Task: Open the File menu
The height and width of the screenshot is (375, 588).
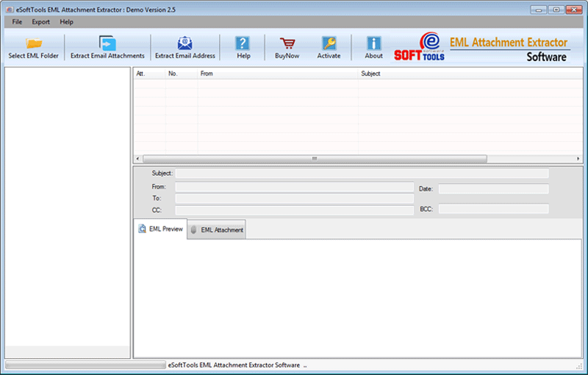Action: [x=17, y=22]
